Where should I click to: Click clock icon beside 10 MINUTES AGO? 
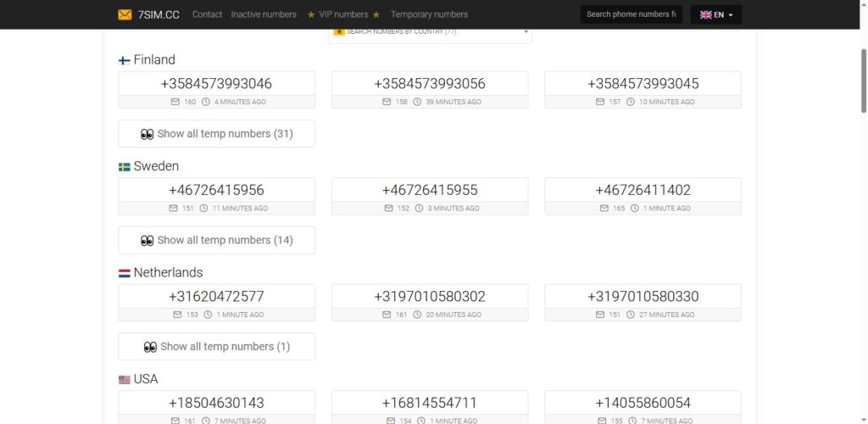click(x=631, y=102)
